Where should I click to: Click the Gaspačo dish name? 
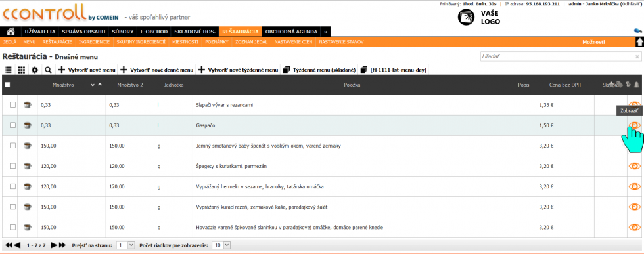[x=205, y=125]
